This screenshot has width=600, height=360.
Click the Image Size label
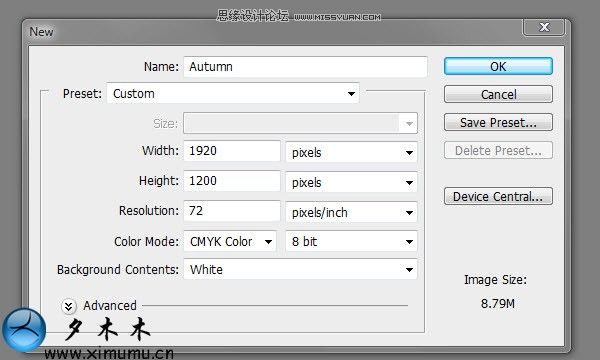coord(495,280)
